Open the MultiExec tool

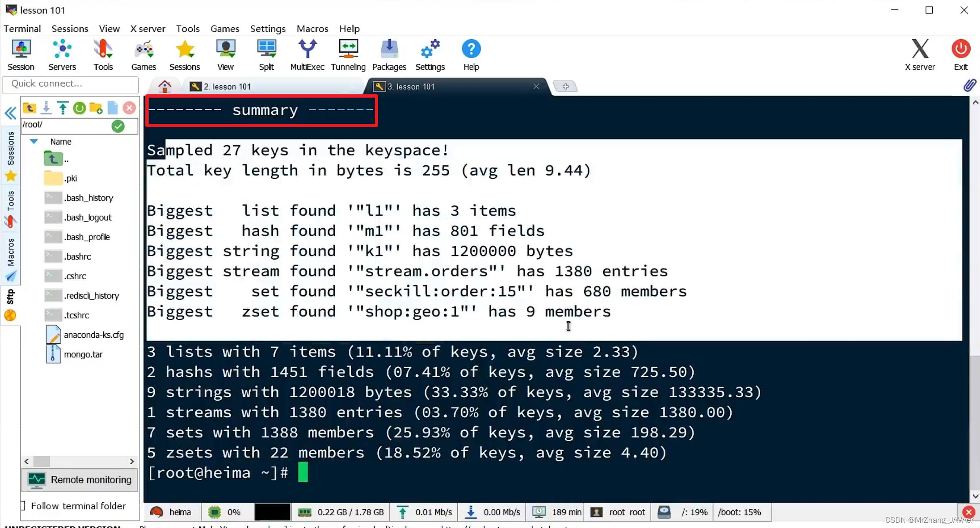[x=307, y=55]
